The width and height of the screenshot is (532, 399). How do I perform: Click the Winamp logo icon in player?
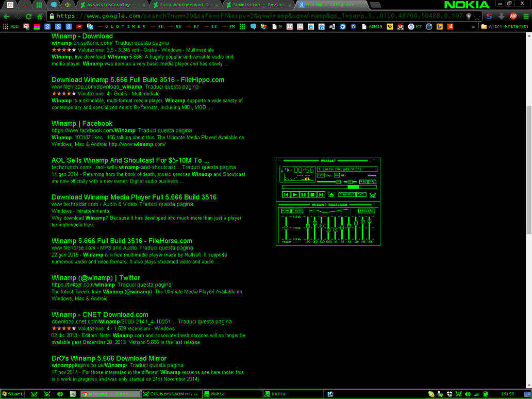click(373, 195)
